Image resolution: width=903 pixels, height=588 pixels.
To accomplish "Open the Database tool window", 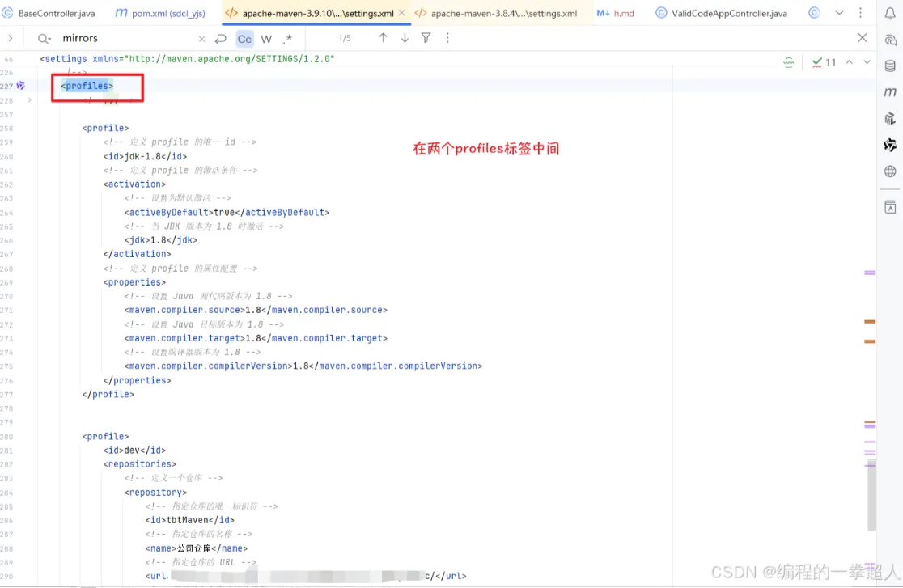I will point(890,66).
